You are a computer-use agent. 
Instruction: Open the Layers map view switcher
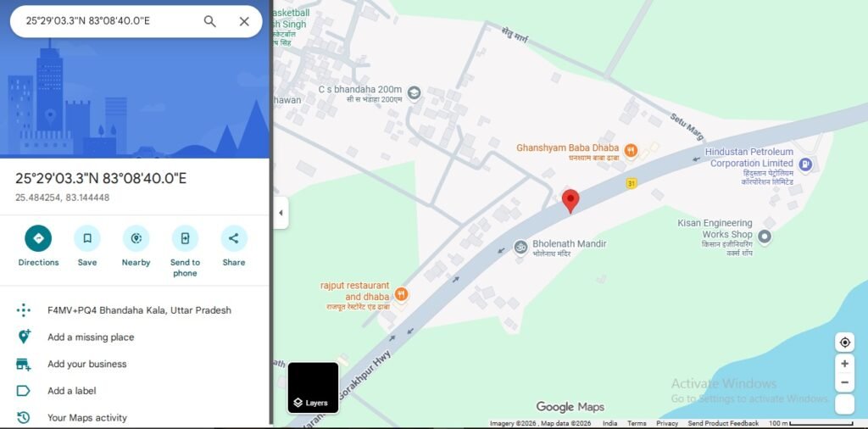click(313, 387)
